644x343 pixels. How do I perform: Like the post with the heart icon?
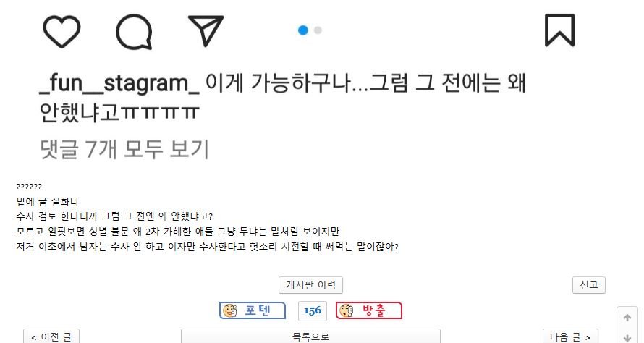pyautogui.click(x=62, y=31)
